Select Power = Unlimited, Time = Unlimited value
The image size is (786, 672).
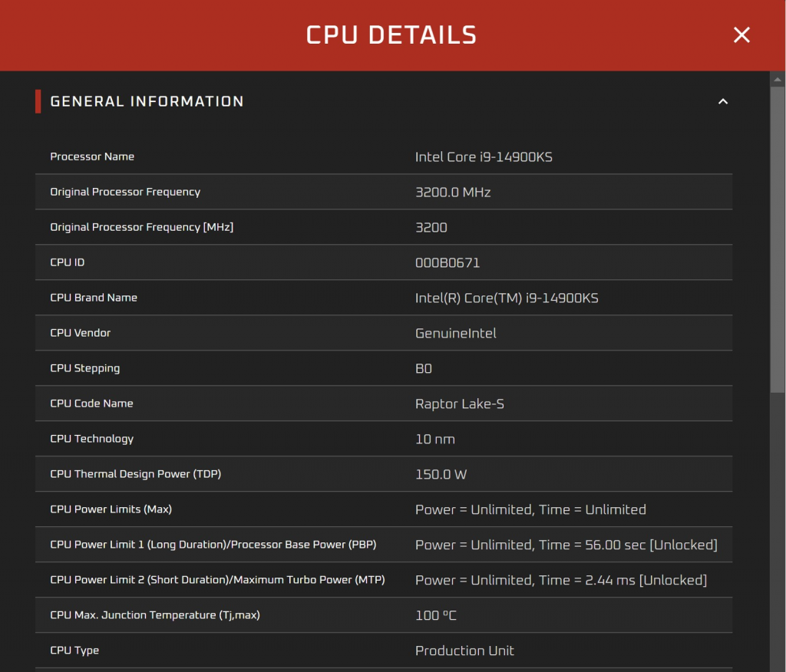pos(530,509)
